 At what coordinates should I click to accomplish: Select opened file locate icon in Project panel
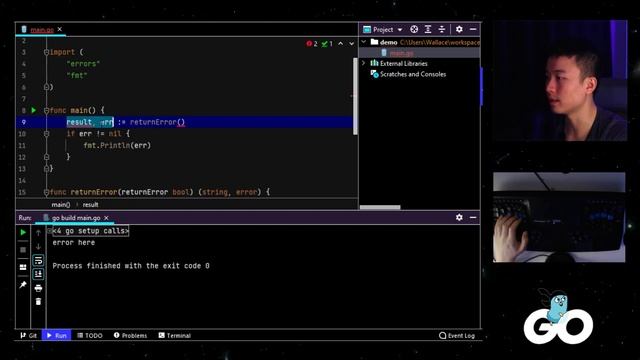click(x=414, y=29)
